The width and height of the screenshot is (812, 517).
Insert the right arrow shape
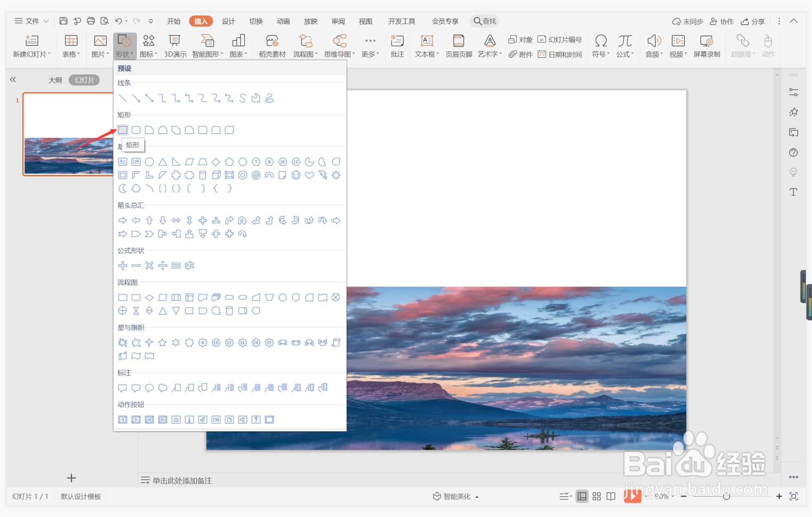pos(123,220)
